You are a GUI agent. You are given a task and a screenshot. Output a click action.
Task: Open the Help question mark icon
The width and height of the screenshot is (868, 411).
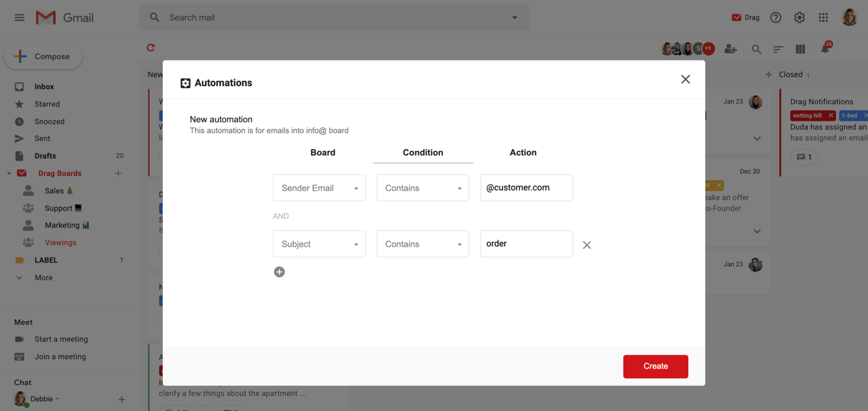(776, 17)
